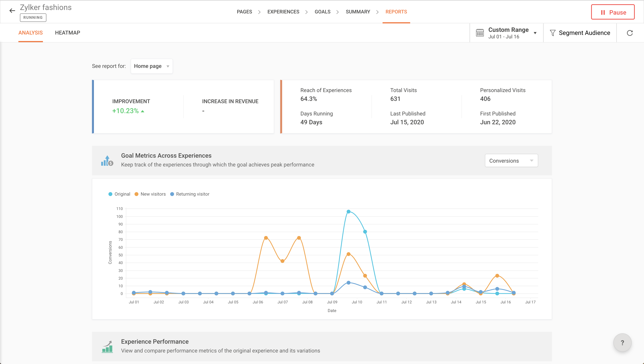
Task: Expand the Conversions metric dropdown
Action: point(511,161)
